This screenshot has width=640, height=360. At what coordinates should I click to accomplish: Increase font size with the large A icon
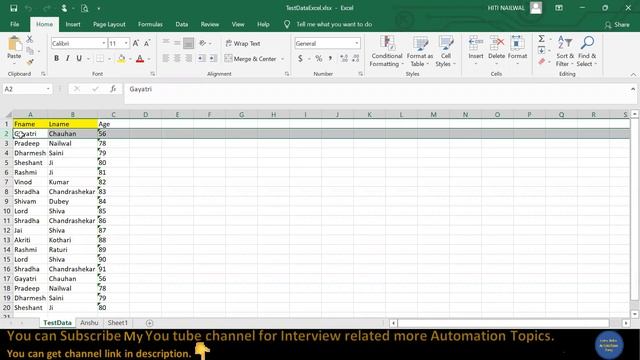[136, 43]
